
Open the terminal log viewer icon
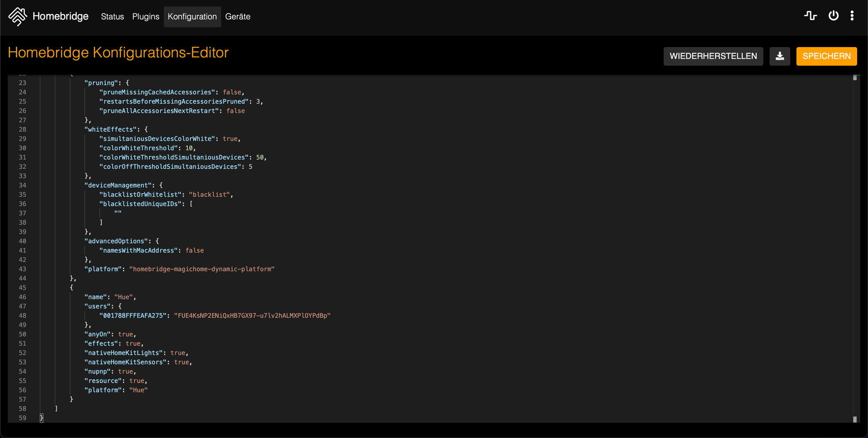coord(810,16)
